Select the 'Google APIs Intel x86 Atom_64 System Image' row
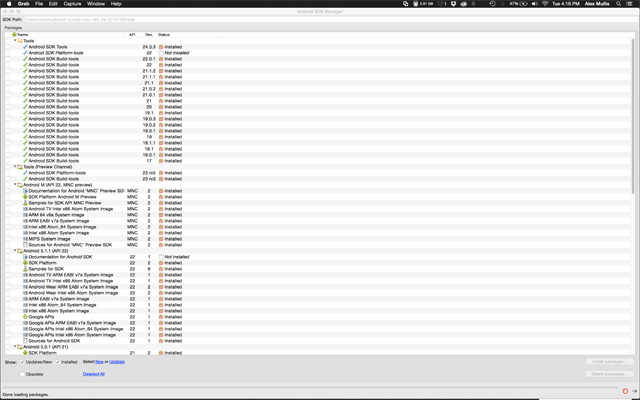 click(x=318, y=329)
